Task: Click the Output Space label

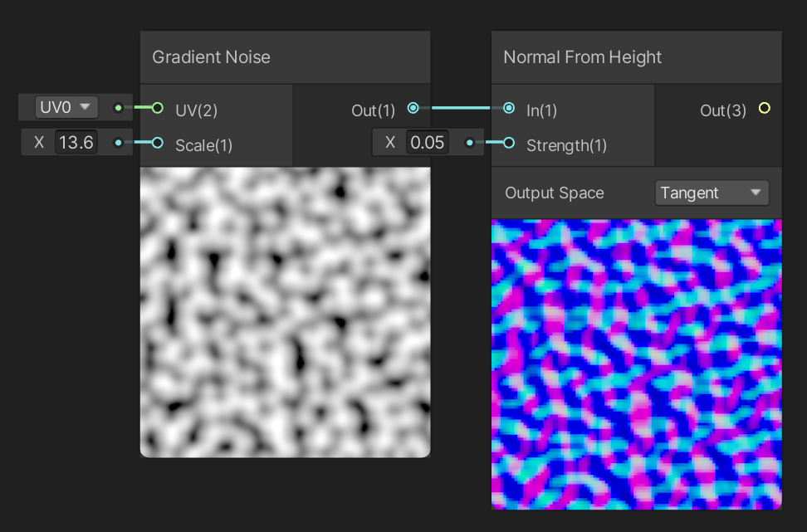Action: click(x=554, y=193)
